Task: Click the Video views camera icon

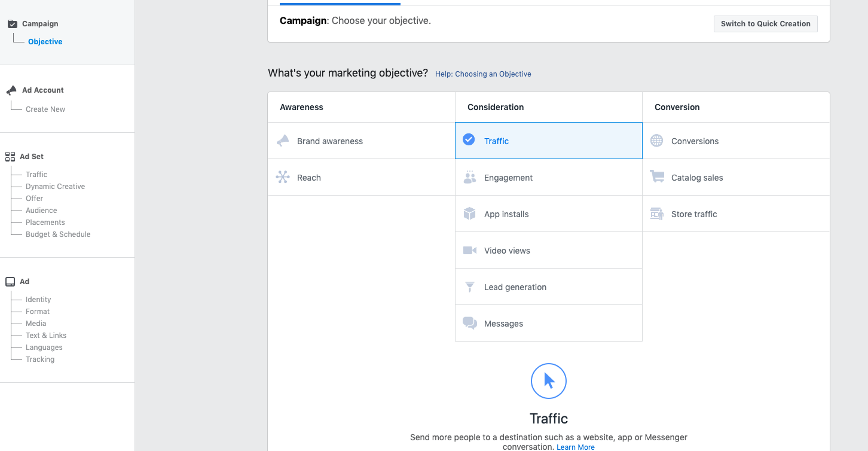Action: tap(470, 251)
